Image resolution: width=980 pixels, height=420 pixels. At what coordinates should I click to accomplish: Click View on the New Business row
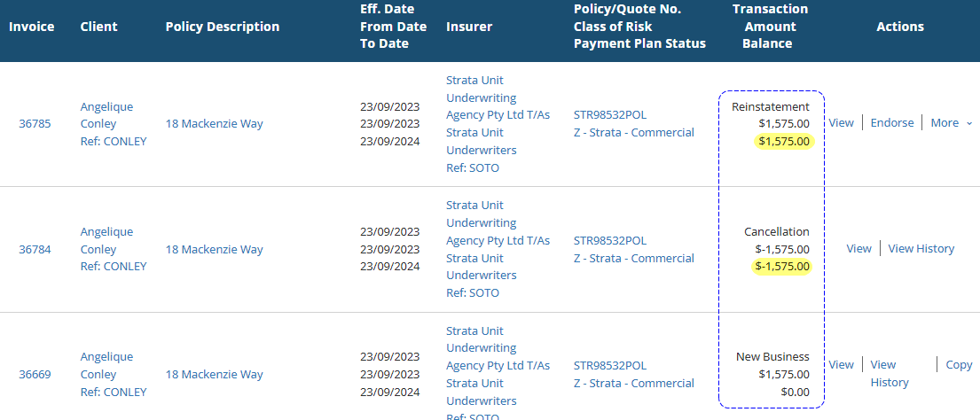pos(841,365)
